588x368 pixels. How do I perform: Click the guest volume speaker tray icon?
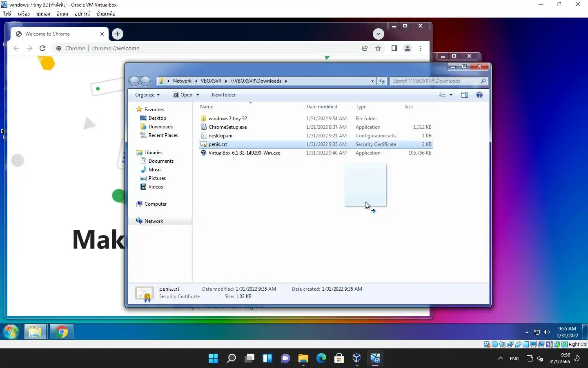tap(547, 332)
